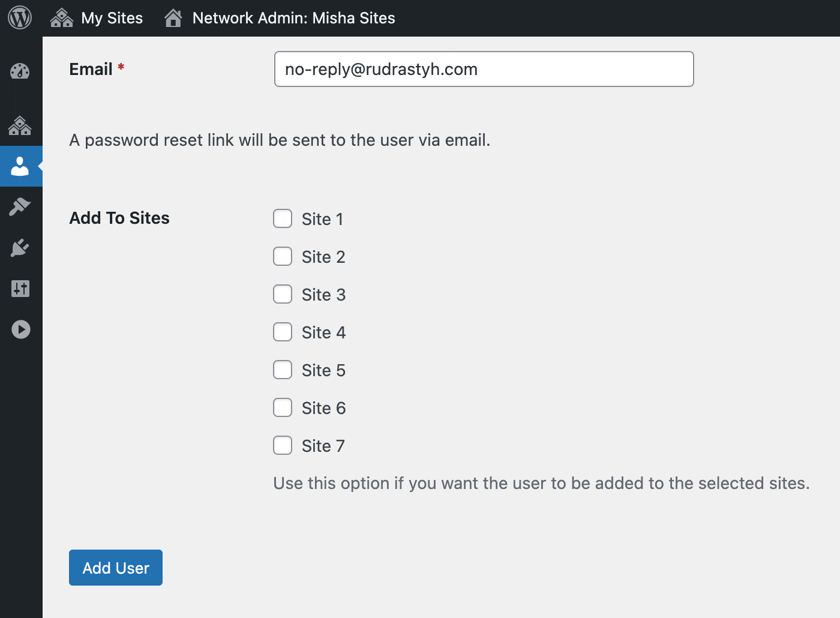Select the Users icon in sidebar
The width and height of the screenshot is (840, 618).
click(20, 166)
